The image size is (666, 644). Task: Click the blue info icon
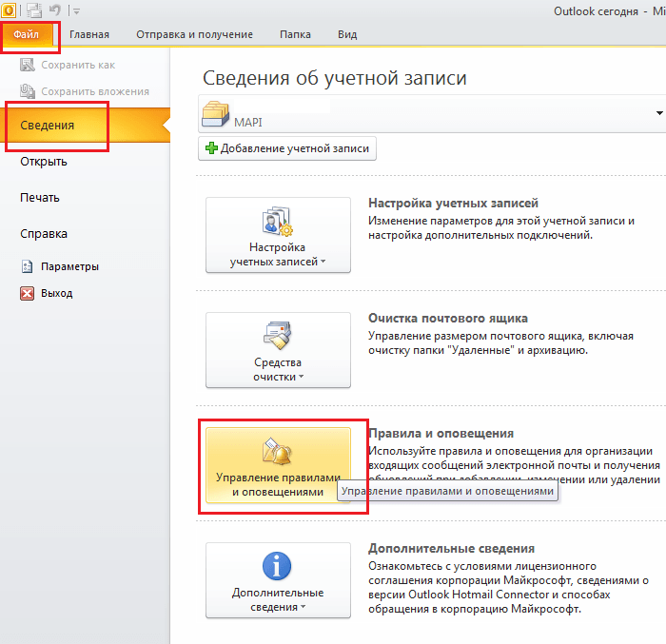click(x=277, y=566)
